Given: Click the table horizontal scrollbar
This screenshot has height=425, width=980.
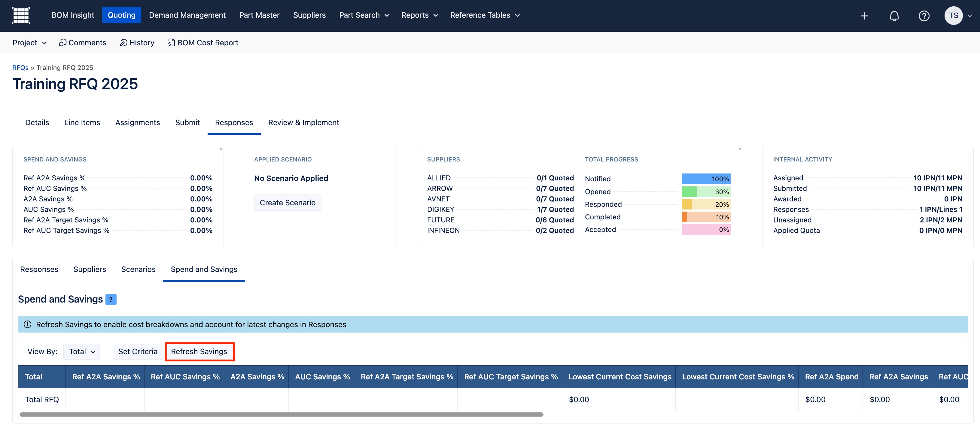Looking at the screenshot, I should (x=281, y=414).
